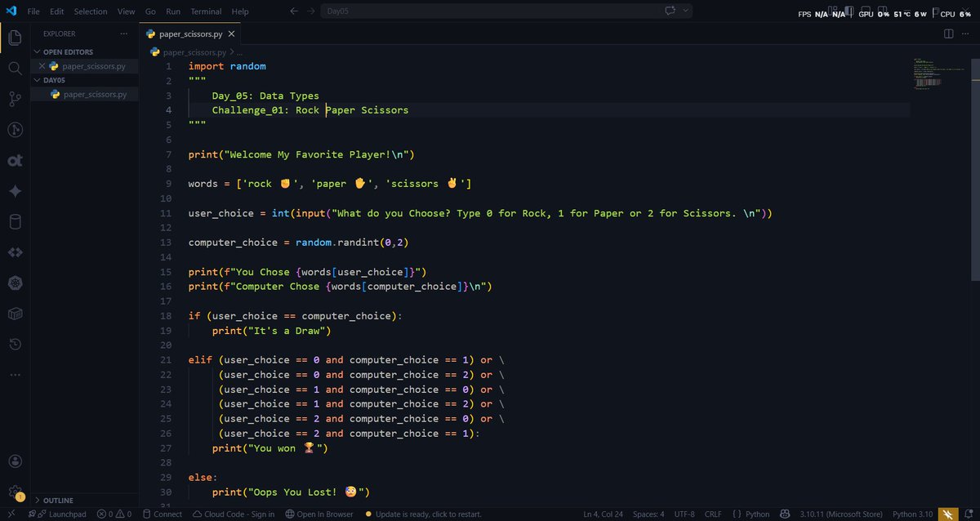Click the EXPLORER panel title
980x521 pixels.
click(60, 34)
